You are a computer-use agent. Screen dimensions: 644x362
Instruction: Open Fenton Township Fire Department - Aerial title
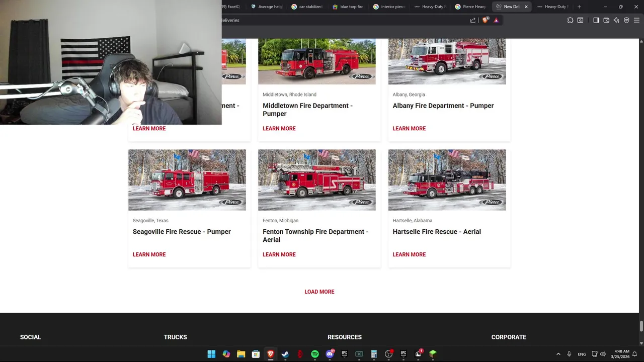[315, 236]
